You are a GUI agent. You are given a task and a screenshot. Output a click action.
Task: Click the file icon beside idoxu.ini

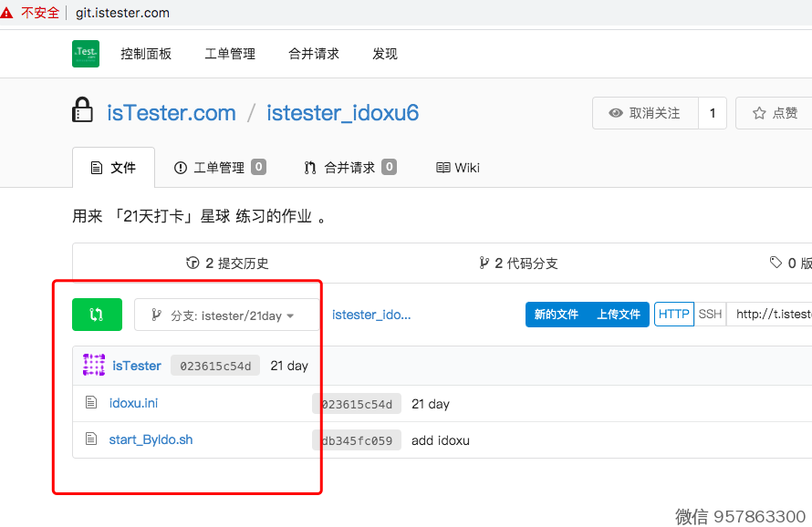90,403
